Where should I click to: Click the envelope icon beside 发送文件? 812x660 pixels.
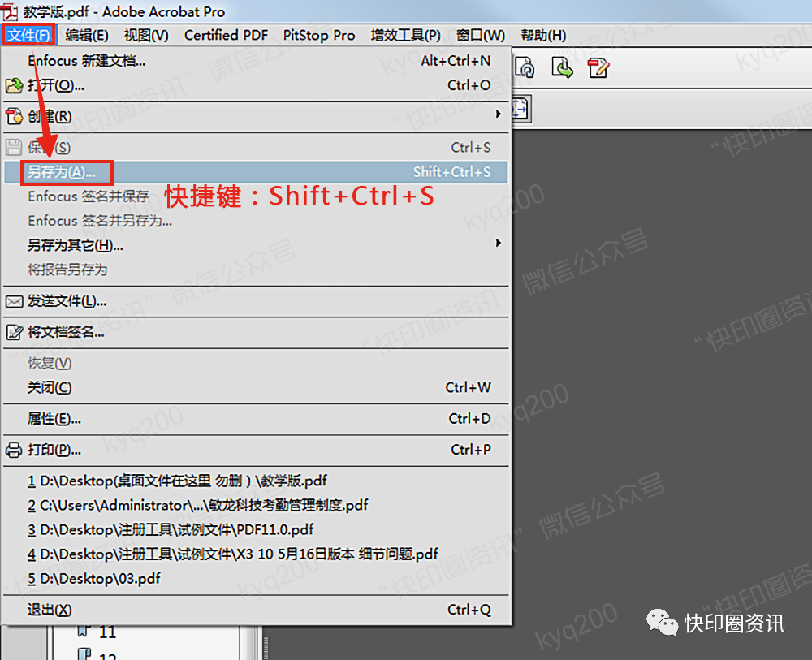click(x=14, y=301)
